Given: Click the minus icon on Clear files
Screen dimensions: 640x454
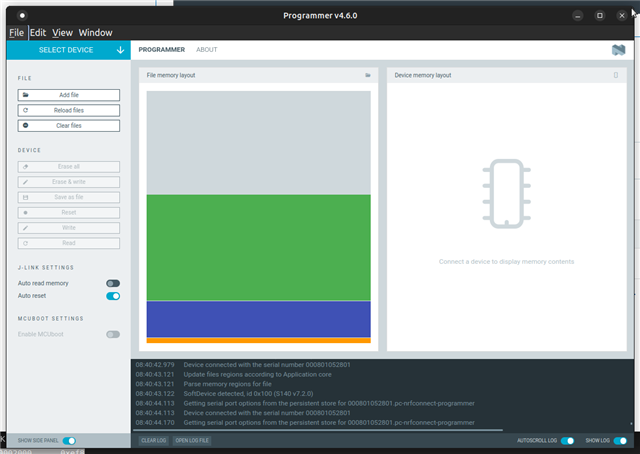Looking at the screenshot, I should click(x=26, y=125).
